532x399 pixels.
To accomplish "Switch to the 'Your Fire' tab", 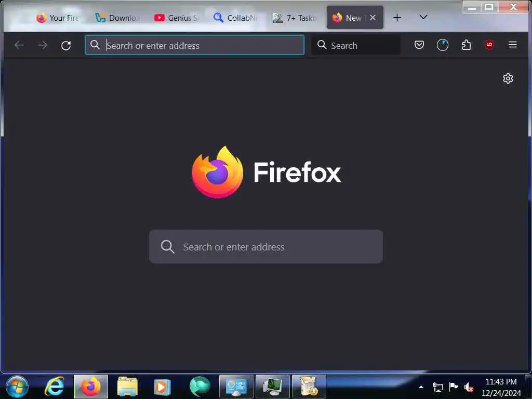I will coord(58,18).
